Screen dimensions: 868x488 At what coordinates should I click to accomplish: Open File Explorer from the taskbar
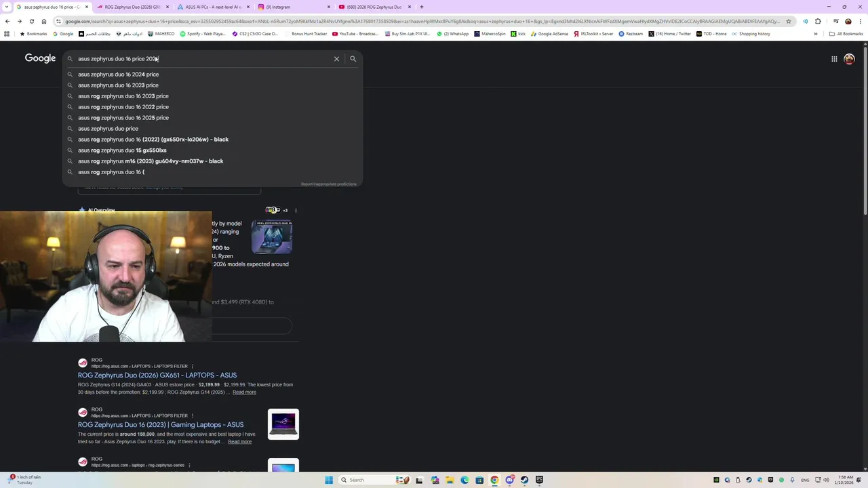click(449, 480)
